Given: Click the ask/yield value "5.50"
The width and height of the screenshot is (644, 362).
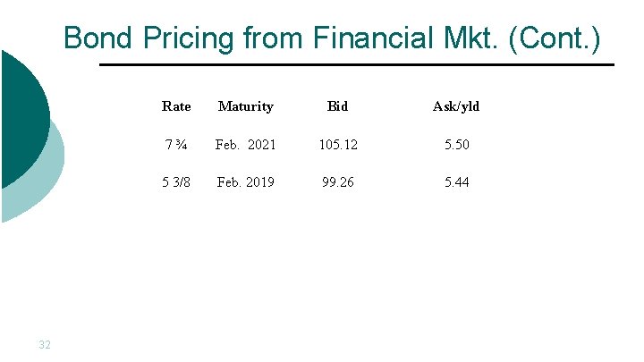Looking at the screenshot, I should 456,145.
